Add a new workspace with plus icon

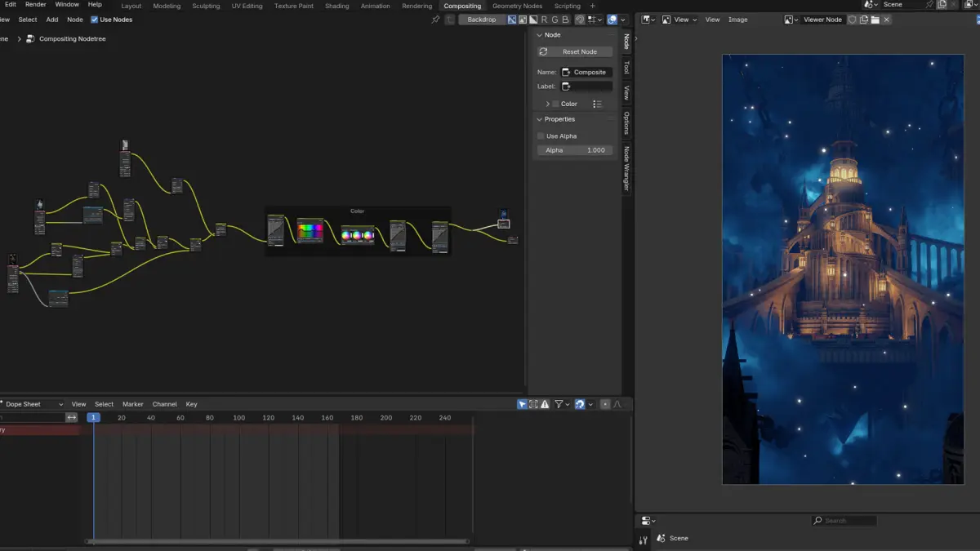(593, 6)
